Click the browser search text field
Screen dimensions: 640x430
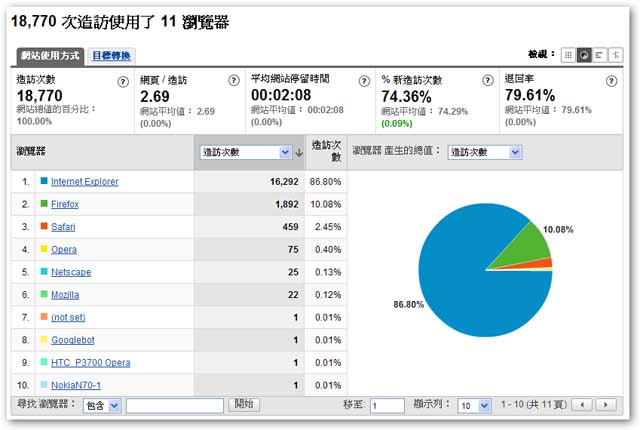(x=175, y=406)
